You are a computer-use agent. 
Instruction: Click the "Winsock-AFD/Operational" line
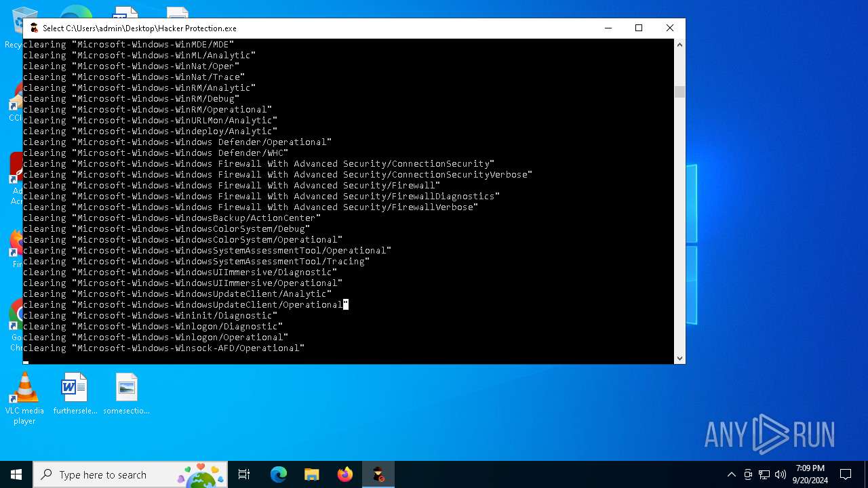point(164,348)
